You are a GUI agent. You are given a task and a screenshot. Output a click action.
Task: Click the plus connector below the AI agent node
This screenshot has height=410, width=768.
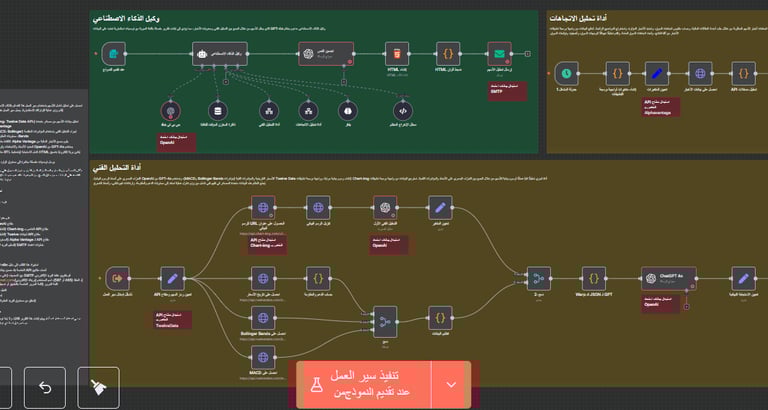tap(225, 82)
